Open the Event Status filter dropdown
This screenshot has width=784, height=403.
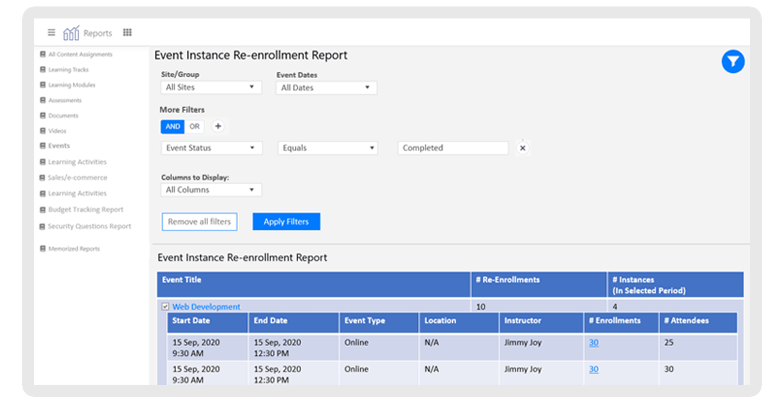(x=212, y=148)
